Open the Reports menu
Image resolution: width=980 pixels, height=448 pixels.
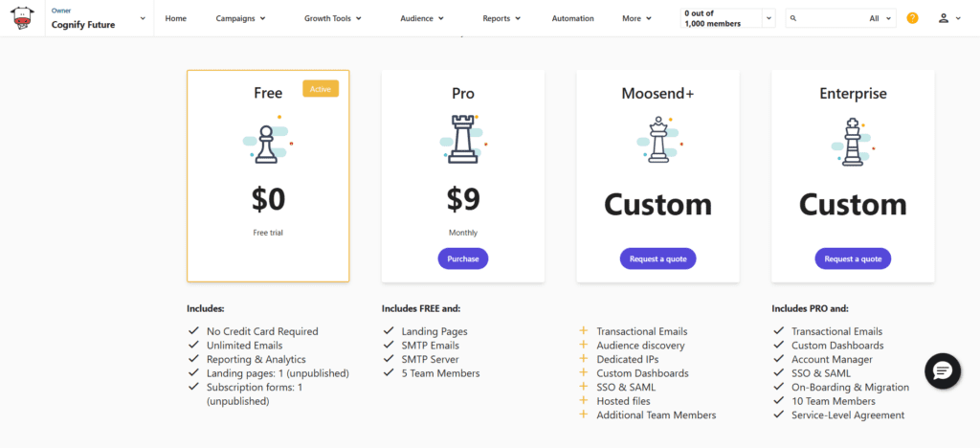501,18
